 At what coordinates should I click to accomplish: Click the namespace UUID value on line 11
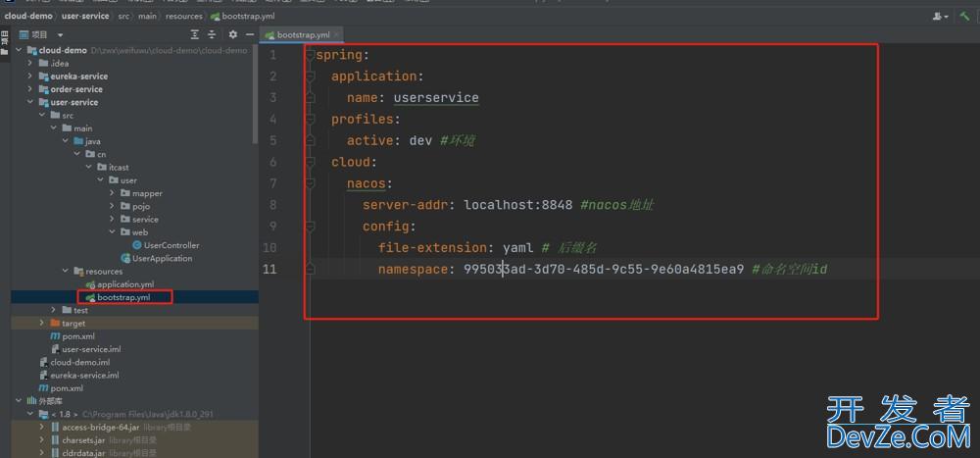604,270
